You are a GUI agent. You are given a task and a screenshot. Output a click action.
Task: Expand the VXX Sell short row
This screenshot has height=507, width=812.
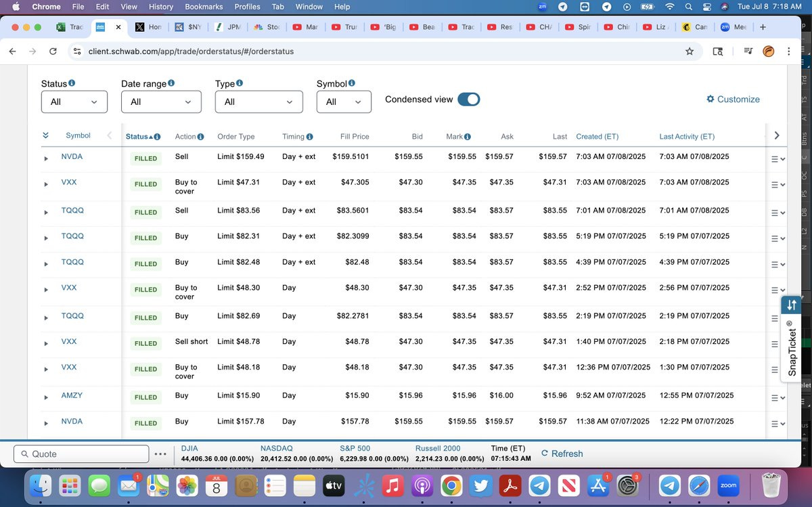pyautogui.click(x=46, y=343)
